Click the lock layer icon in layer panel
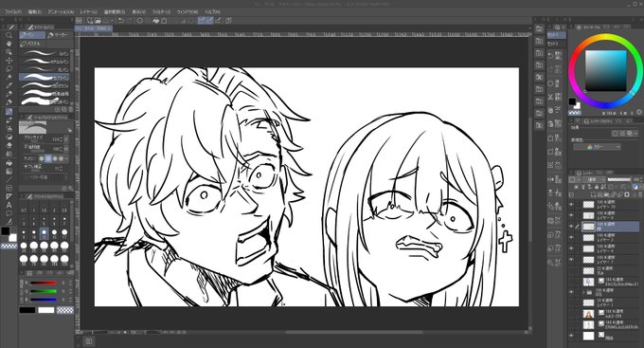This screenshot has width=644, height=348. tap(597, 187)
